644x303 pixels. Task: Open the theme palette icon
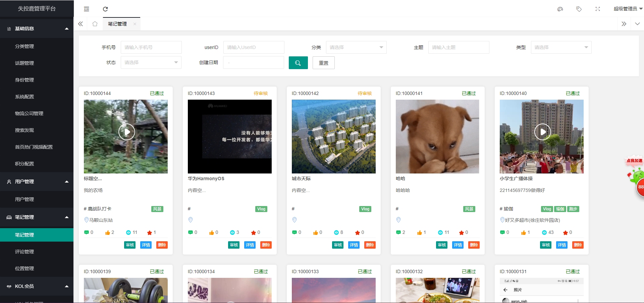click(560, 9)
